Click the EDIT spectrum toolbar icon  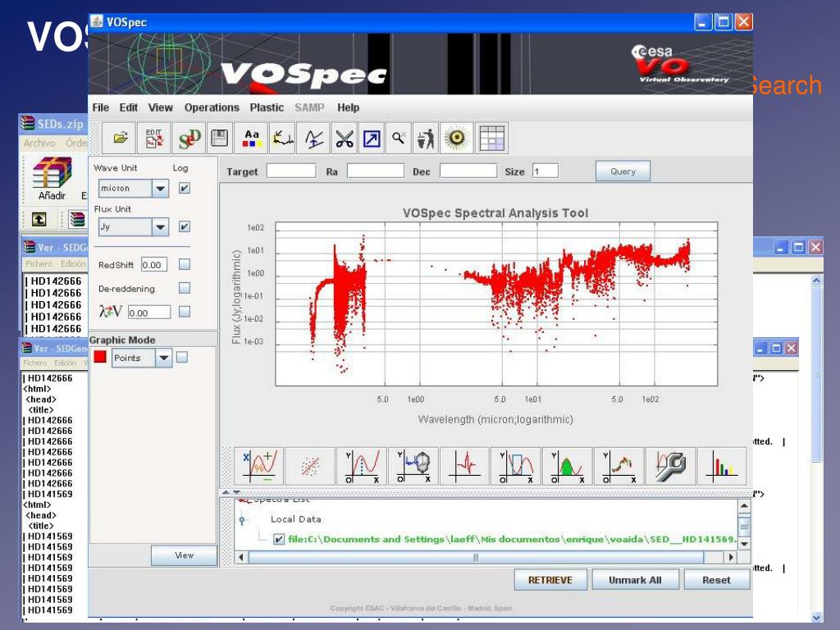[x=154, y=138]
